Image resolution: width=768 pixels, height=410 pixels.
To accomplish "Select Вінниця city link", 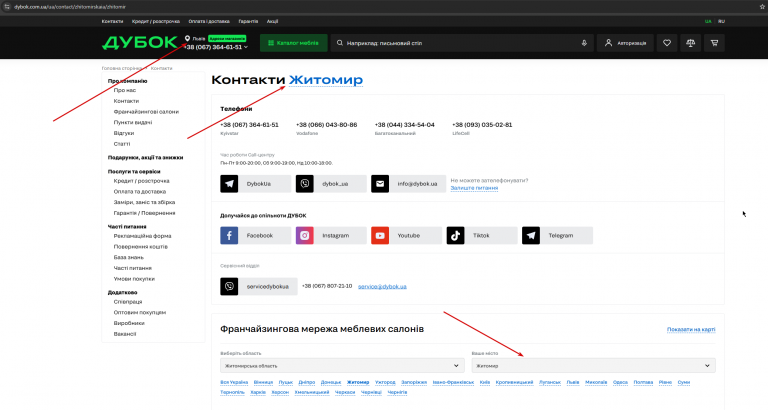I will point(264,383).
